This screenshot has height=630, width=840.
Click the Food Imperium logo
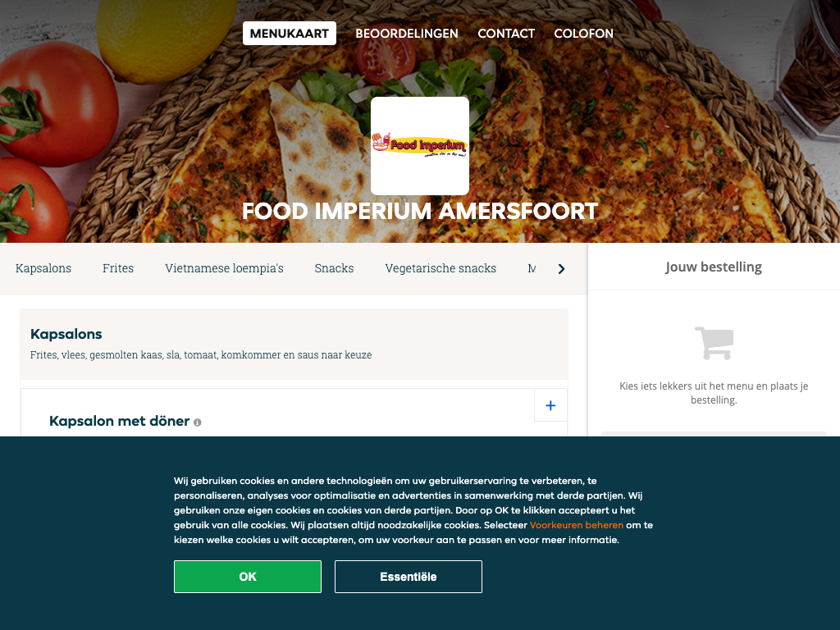[420, 146]
